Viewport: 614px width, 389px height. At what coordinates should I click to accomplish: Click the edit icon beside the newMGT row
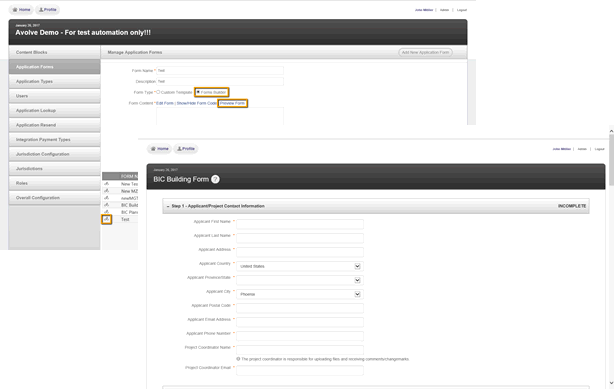point(107,198)
